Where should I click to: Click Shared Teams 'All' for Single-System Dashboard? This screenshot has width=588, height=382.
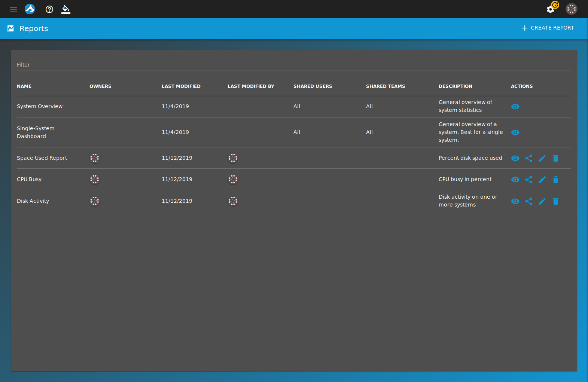(x=369, y=132)
